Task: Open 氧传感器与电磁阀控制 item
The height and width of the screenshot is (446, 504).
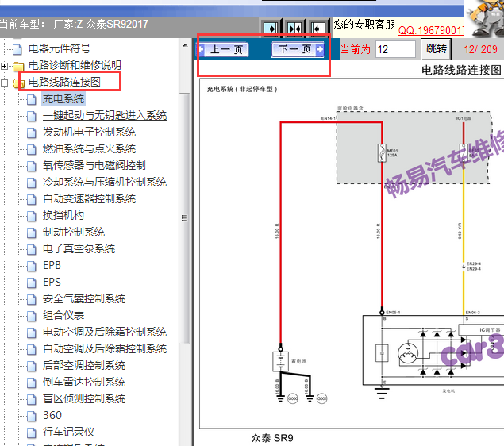Action: 94,166
